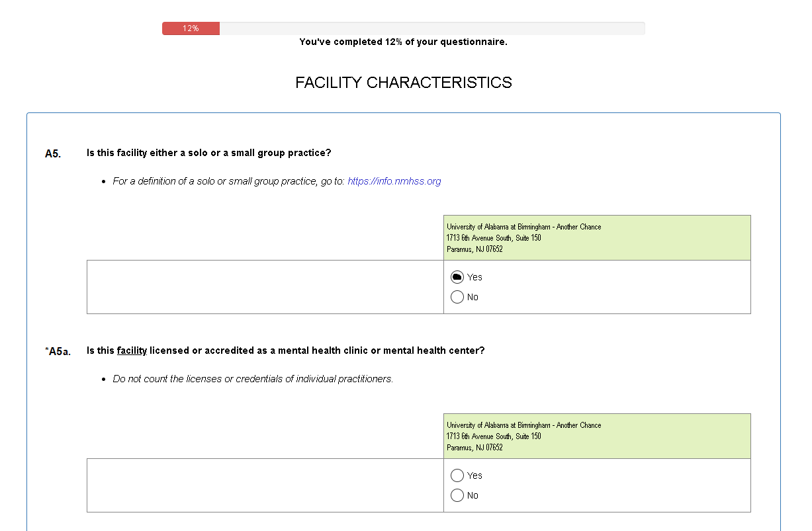Select No for question A5 solo practice
This screenshot has width=812, height=531.
click(x=457, y=297)
